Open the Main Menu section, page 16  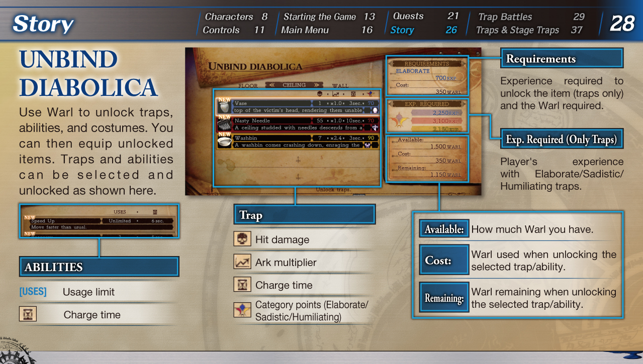[x=327, y=30]
